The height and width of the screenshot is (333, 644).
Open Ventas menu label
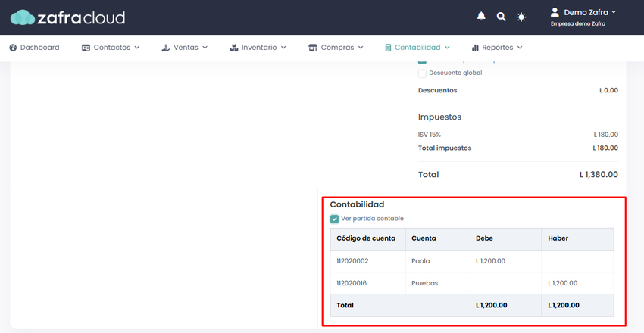(x=186, y=48)
